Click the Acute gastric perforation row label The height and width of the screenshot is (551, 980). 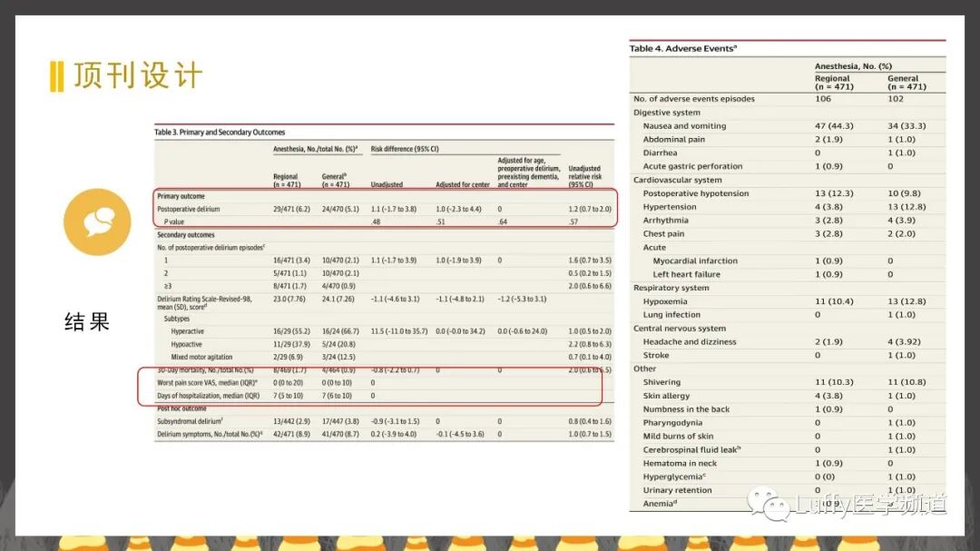tap(692, 166)
